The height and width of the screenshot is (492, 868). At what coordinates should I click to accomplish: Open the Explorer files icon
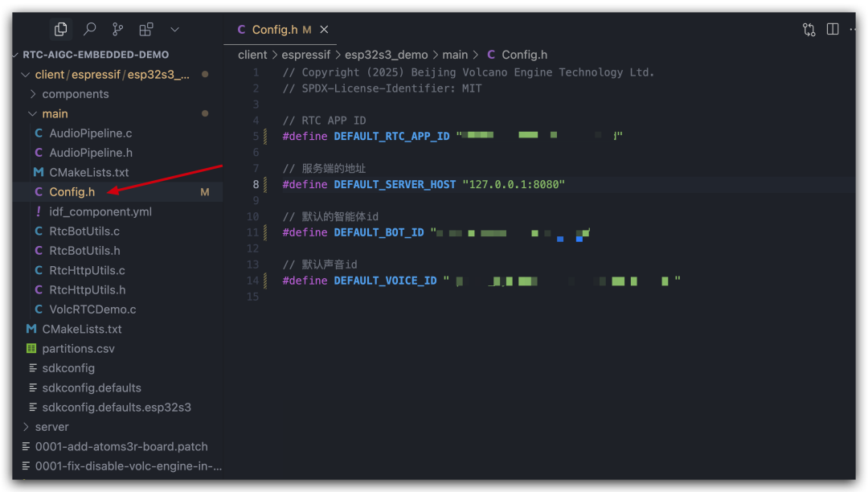point(61,29)
